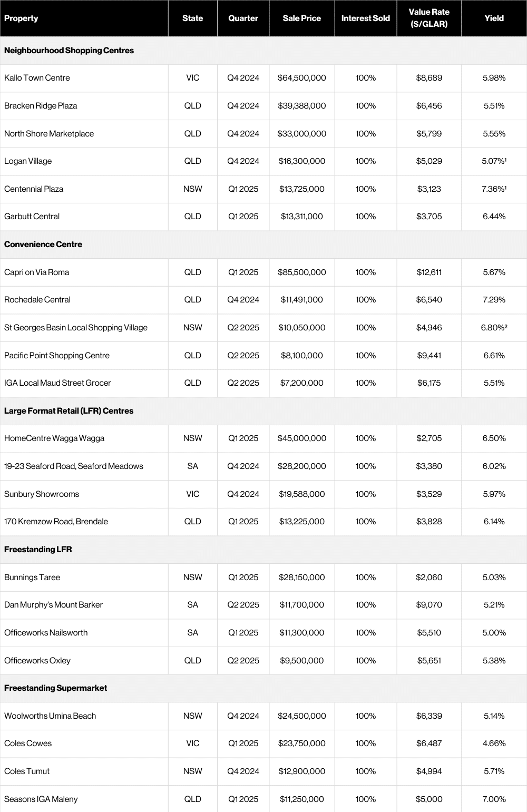This screenshot has width=527, height=812.
Task: Select Sunbury Showrooms VIC state cell
Action: pos(193,494)
